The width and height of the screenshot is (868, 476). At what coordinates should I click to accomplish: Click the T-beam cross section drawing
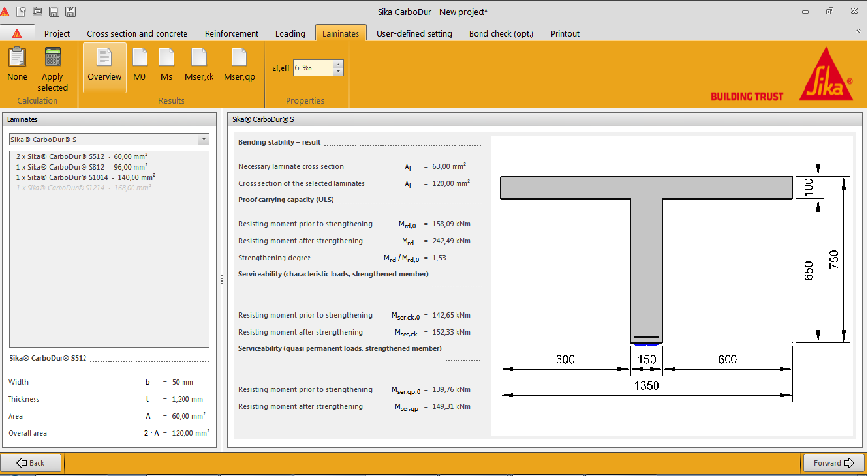(646, 261)
